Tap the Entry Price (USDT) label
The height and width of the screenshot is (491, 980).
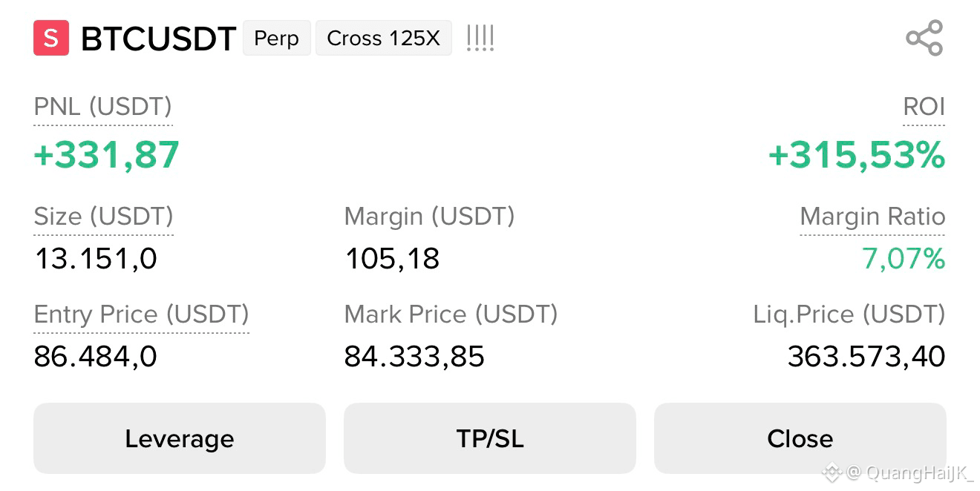pyautogui.click(x=142, y=314)
